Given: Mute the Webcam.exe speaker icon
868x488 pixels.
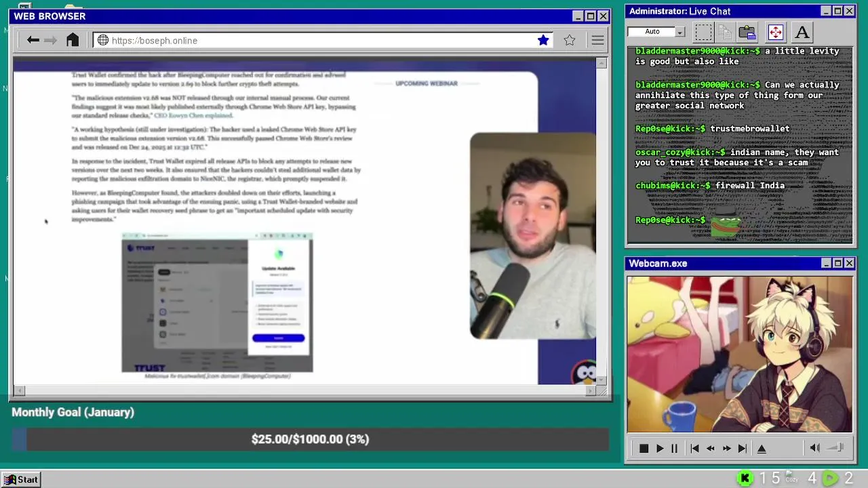Looking at the screenshot, I should (x=814, y=448).
